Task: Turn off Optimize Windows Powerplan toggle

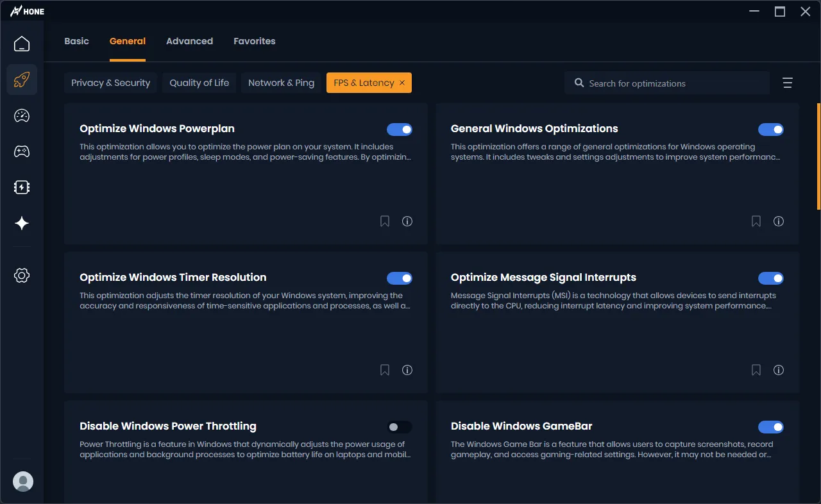Action: click(399, 130)
